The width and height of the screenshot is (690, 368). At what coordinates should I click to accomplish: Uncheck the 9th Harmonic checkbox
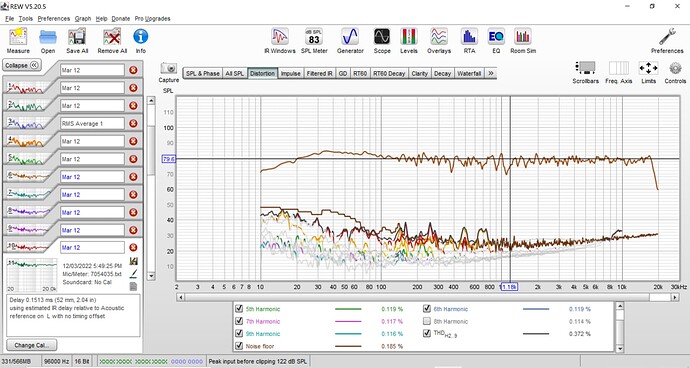(239, 333)
